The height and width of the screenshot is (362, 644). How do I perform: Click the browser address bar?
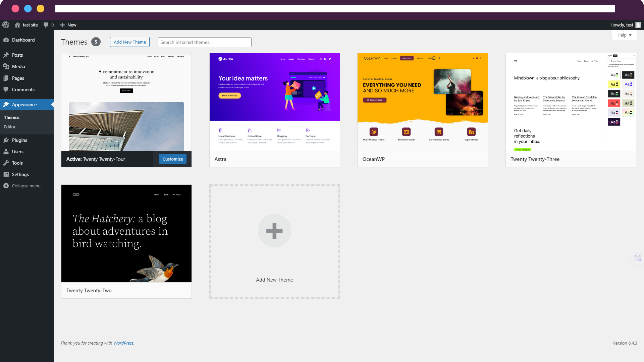pos(335,9)
